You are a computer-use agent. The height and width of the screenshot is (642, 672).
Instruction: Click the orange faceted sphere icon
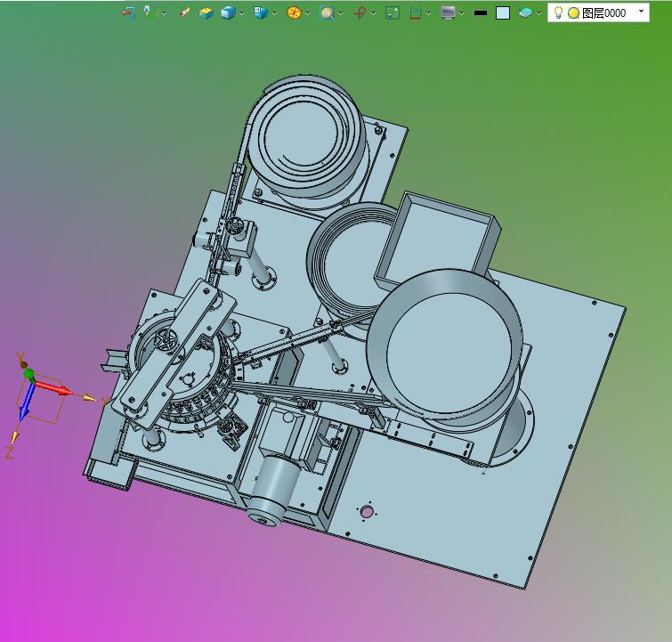click(x=294, y=12)
